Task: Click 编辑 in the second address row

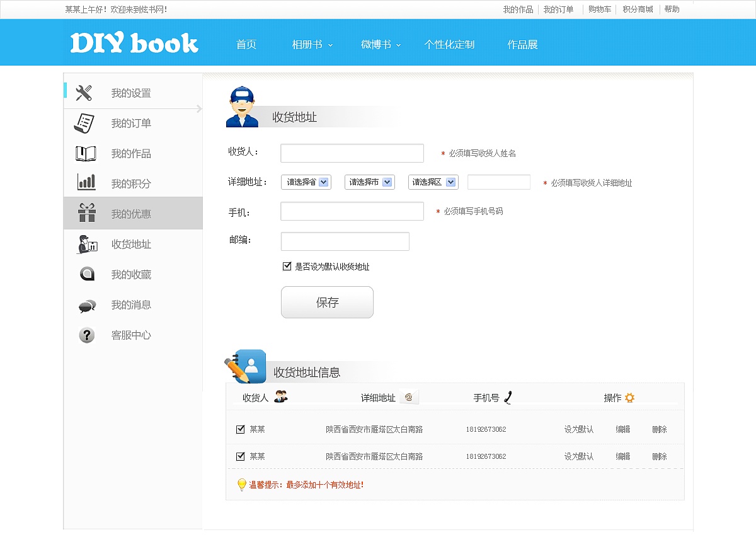Action: (623, 456)
